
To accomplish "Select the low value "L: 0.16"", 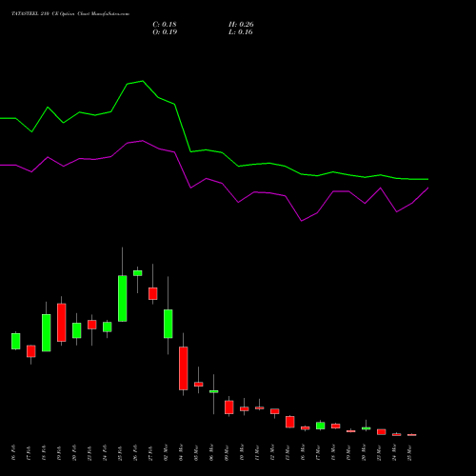I will coord(241,32).
